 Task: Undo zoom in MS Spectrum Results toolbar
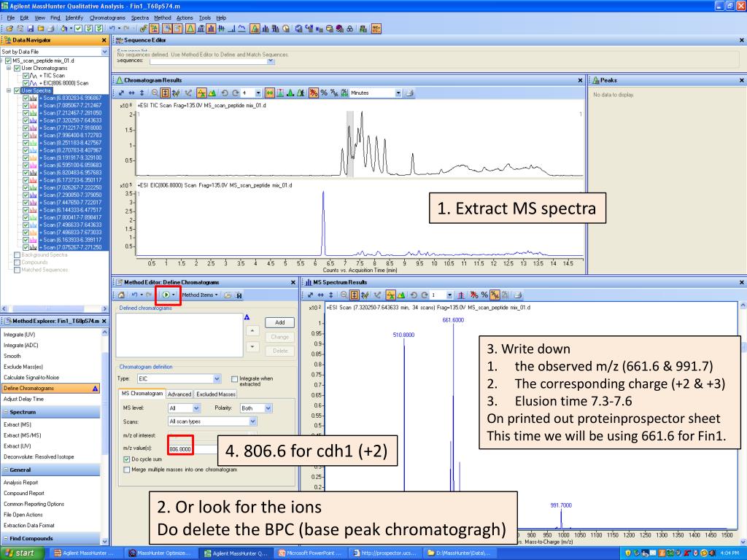coord(414,295)
